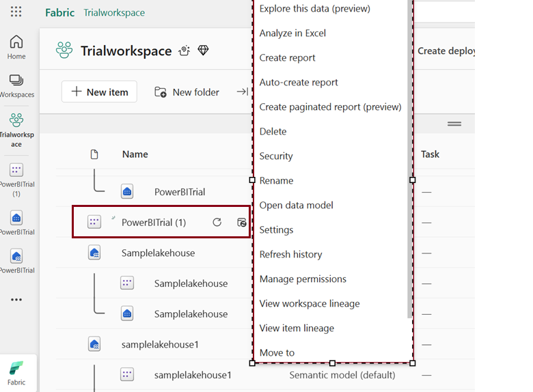Click the Fabric switcher icon at bottom-left
The width and height of the screenshot is (533, 392).
click(16, 372)
